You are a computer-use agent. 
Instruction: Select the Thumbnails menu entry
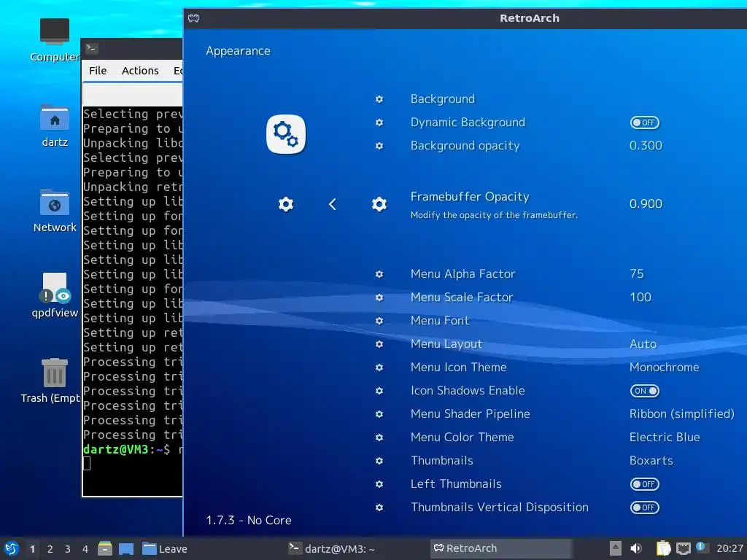click(442, 461)
